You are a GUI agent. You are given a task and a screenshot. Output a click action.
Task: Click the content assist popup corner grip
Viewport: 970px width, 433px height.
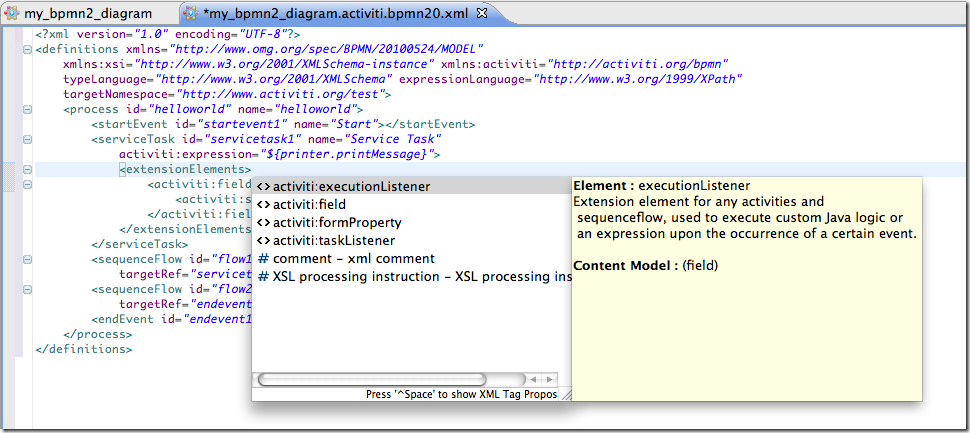[565, 394]
